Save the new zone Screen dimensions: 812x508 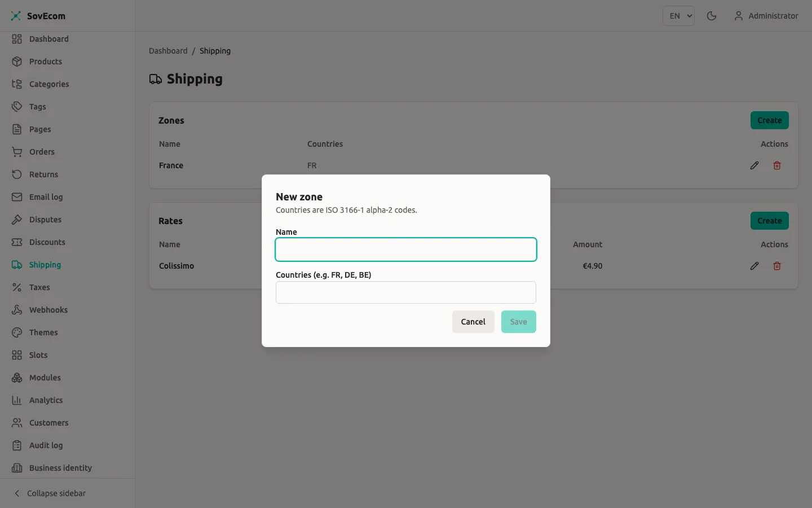519,322
